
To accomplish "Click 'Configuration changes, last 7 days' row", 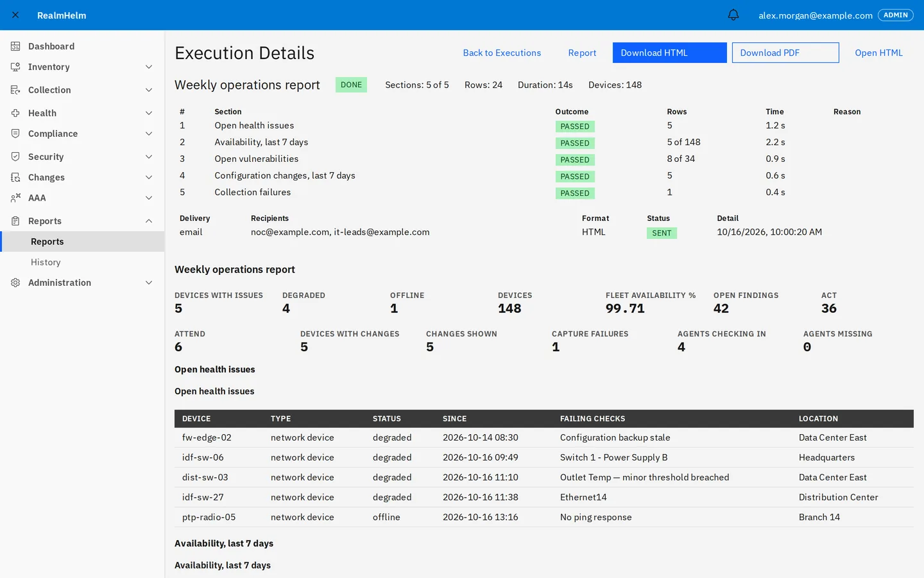I will coord(544,175).
